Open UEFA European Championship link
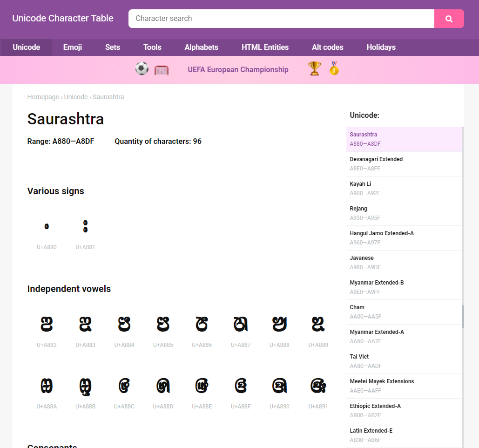The image size is (479, 448). click(x=238, y=70)
